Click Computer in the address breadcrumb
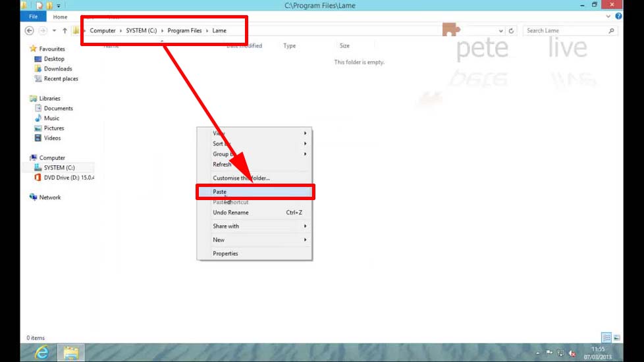Image resolution: width=644 pixels, height=362 pixels. point(103,30)
